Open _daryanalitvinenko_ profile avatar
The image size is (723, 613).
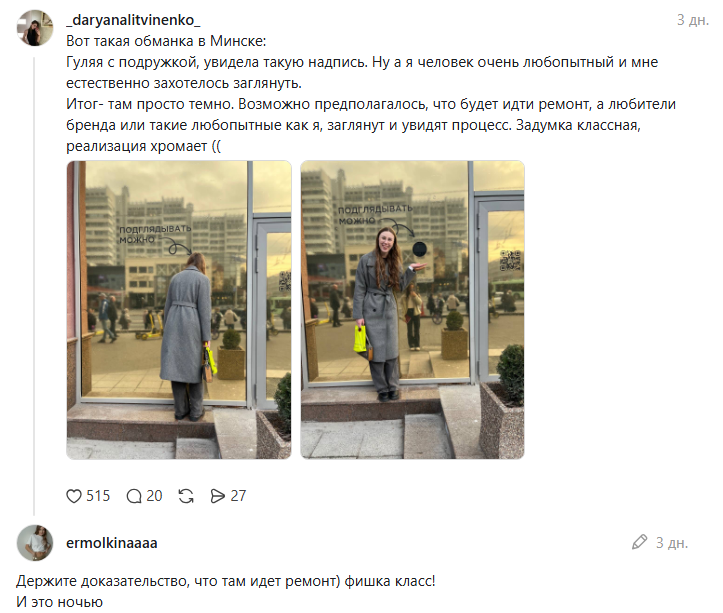[35, 28]
